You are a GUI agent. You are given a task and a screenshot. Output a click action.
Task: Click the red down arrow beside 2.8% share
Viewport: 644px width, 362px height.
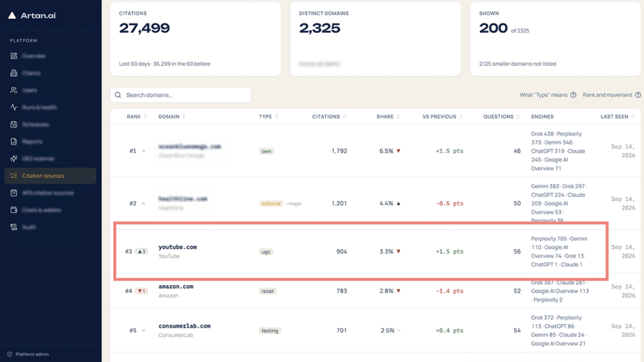coord(398,290)
